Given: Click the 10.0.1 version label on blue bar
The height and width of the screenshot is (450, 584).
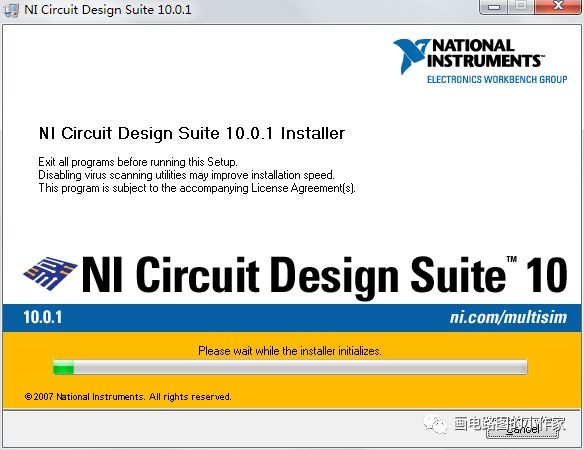Looking at the screenshot, I should (42, 317).
